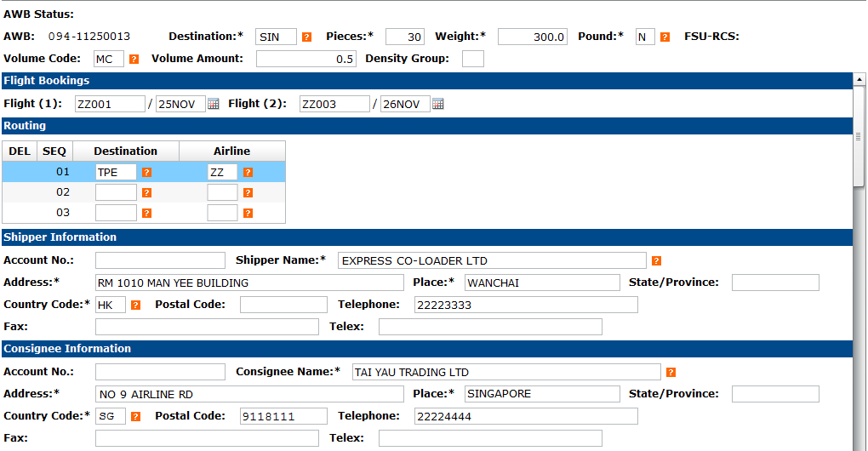Click help icon next to Volume Code MC

[134, 60]
